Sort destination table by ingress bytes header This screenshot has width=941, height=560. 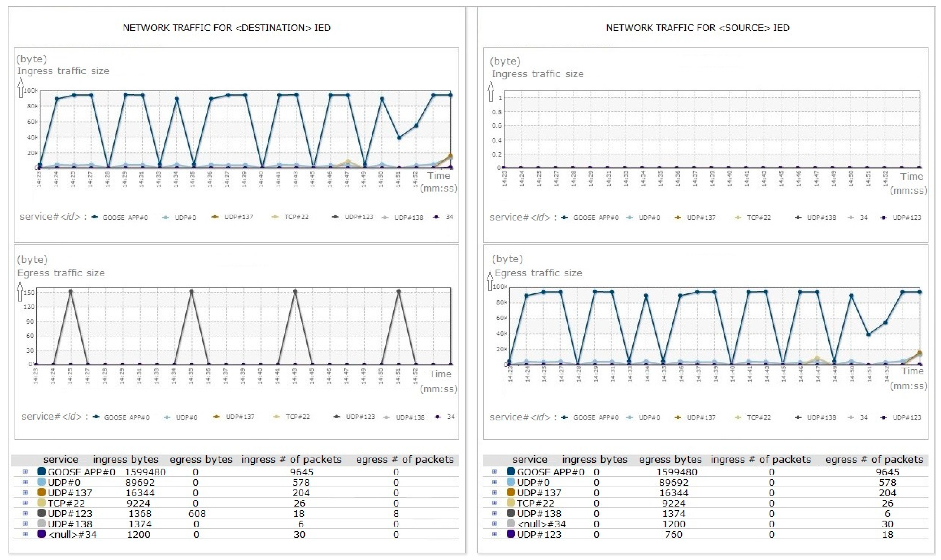pos(126,460)
